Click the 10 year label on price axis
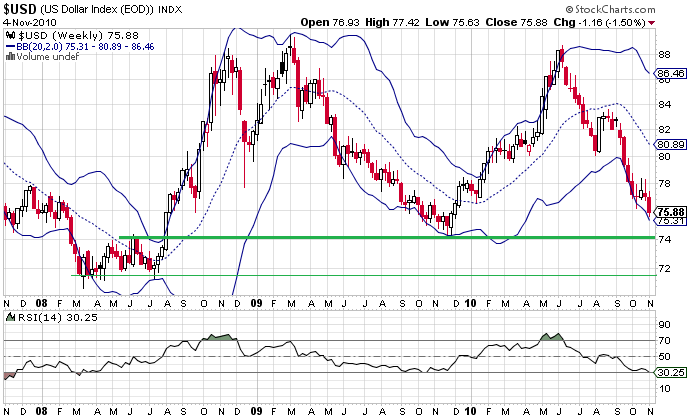The width and height of the screenshot is (691, 420). (469, 301)
